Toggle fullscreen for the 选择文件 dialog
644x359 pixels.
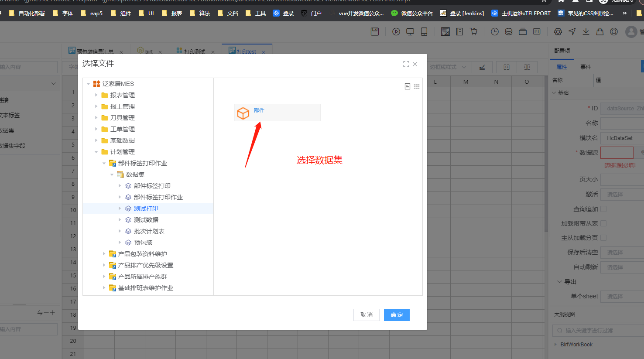[406, 64]
